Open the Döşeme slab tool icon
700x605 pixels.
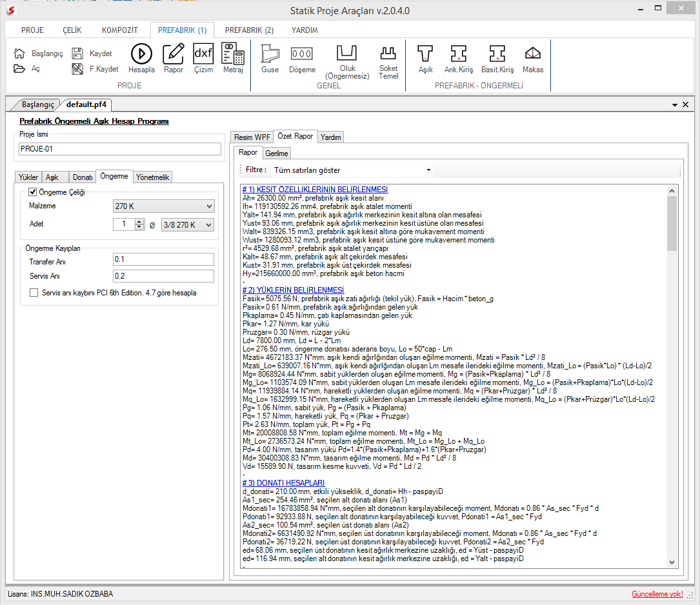302,54
